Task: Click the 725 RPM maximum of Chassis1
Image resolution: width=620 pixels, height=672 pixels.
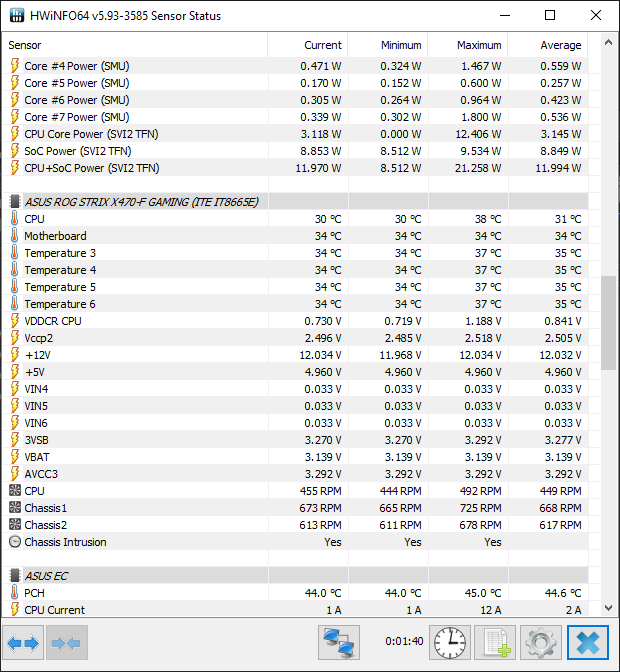Action: click(480, 508)
